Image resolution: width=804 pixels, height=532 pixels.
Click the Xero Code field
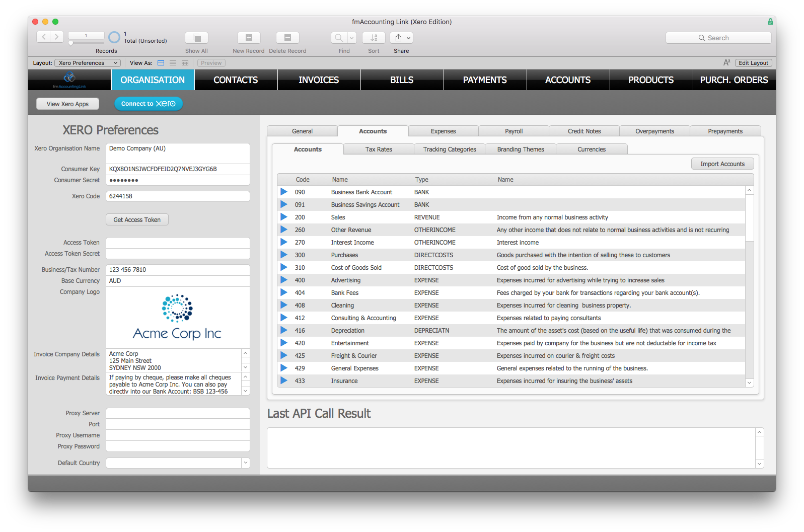click(178, 196)
